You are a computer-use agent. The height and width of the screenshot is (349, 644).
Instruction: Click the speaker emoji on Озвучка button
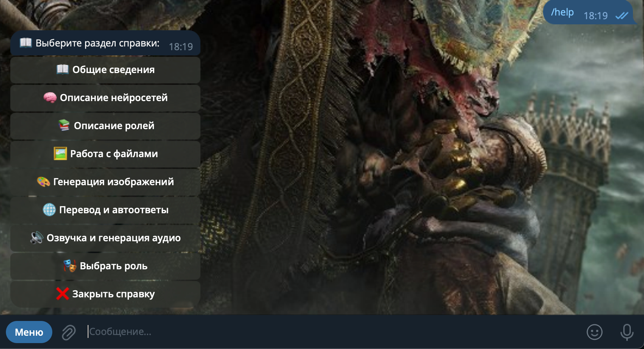pyautogui.click(x=36, y=238)
